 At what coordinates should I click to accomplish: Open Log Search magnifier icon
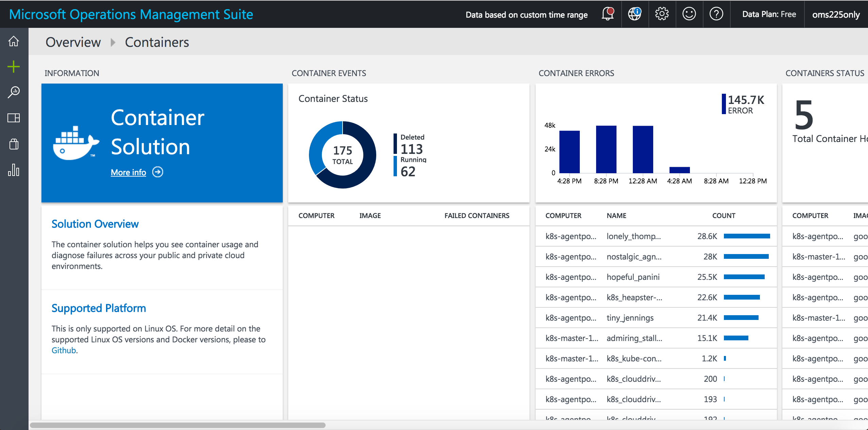pos(14,92)
